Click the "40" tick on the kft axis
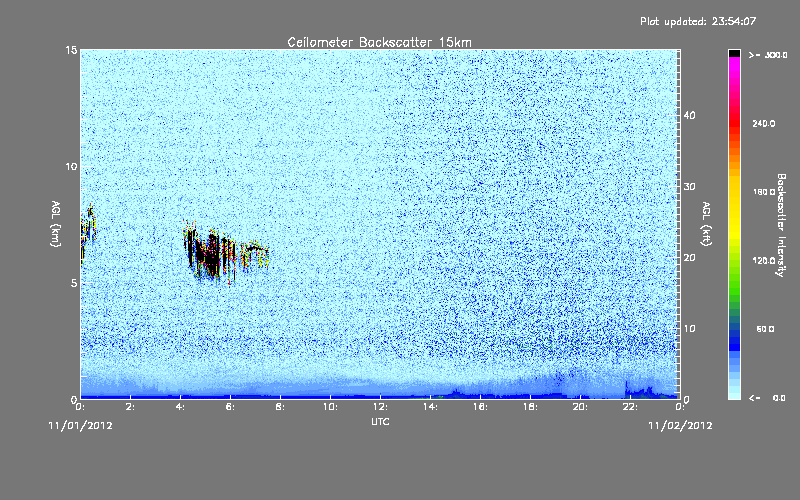Viewport: 800px width, 500px height. (689, 115)
